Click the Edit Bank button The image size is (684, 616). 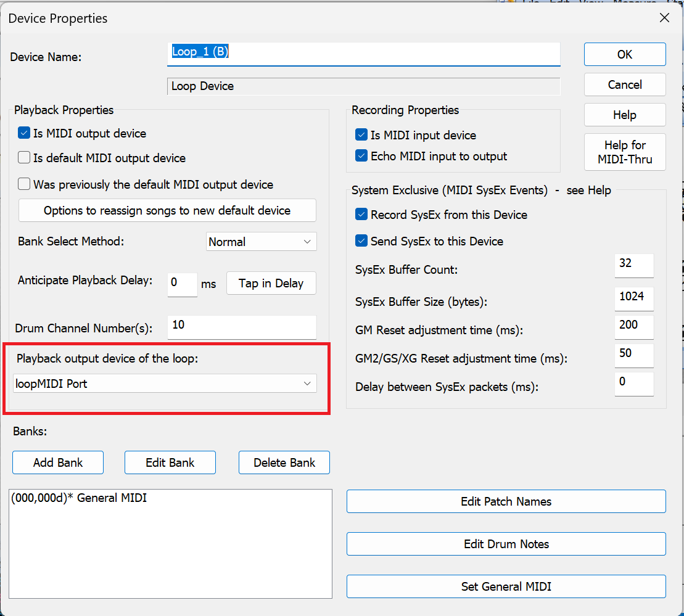[170, 462]
